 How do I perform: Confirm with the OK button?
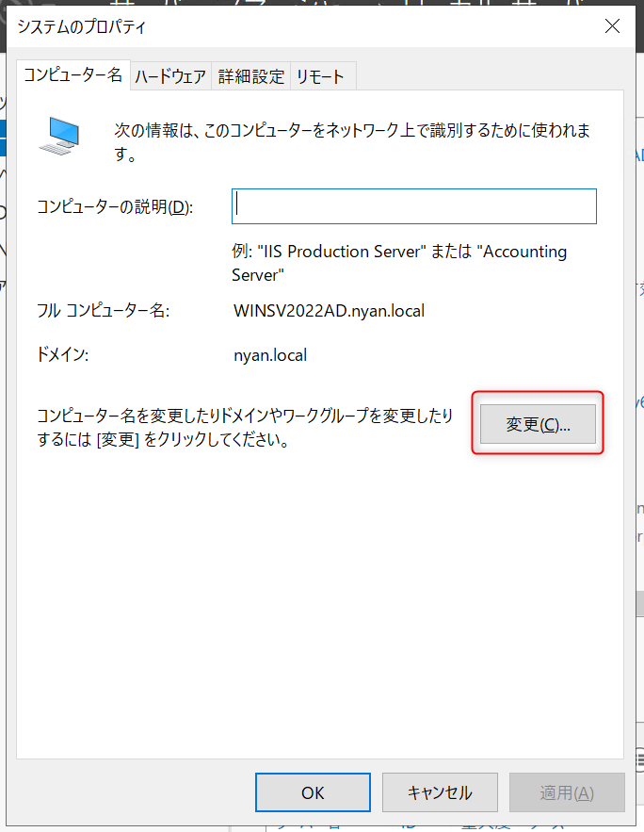[x=313, y=792]
